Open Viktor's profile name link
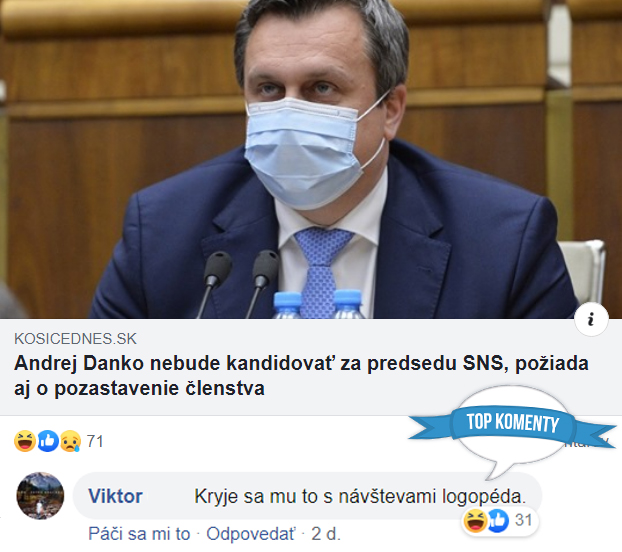The width and height of the screenshot is (622, 552). point(115,496)
